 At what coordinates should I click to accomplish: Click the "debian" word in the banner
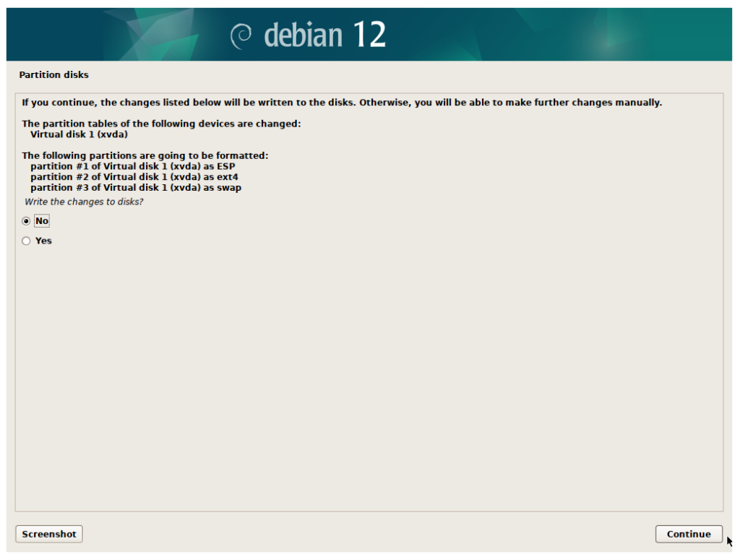tap(301, 35)
